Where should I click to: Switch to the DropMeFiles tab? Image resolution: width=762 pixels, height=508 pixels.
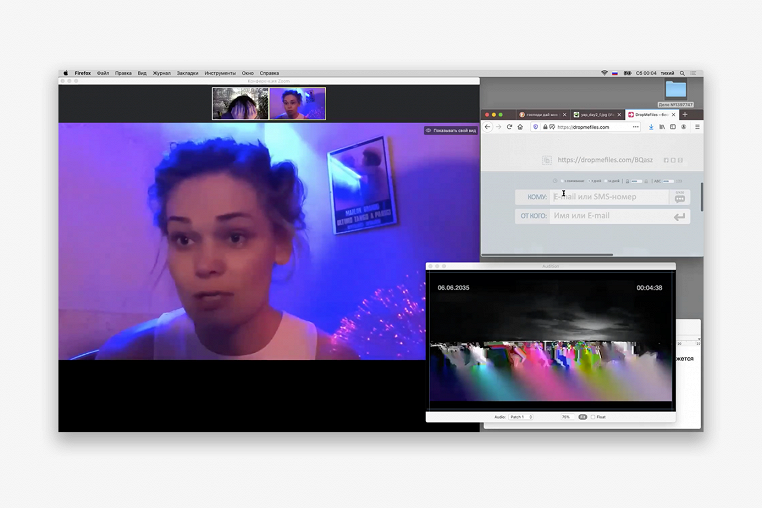pos(652,114)
